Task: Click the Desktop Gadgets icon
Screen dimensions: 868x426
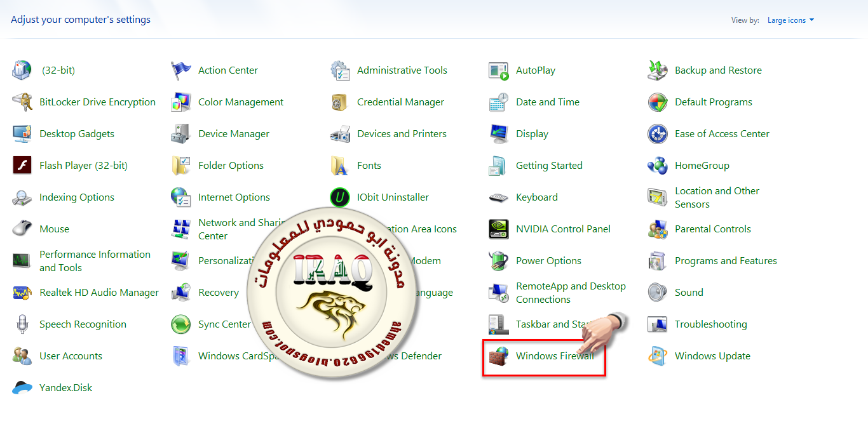Action: click(22, 134)
